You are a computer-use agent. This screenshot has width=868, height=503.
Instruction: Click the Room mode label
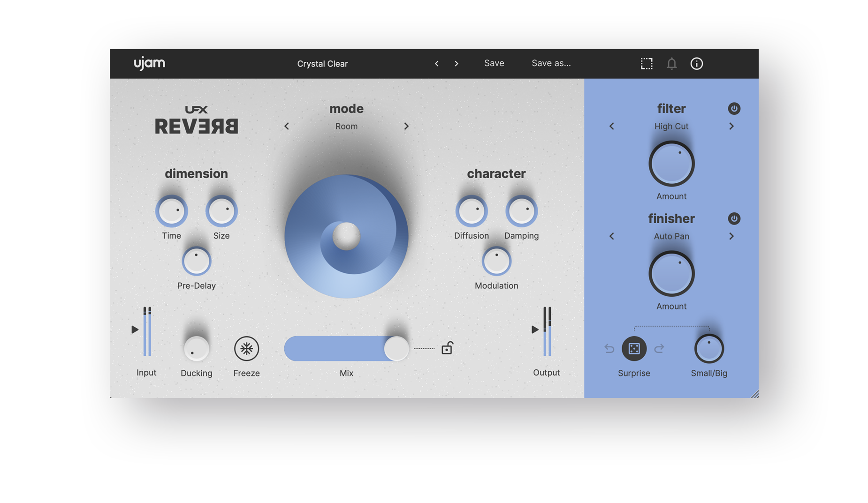346,126
